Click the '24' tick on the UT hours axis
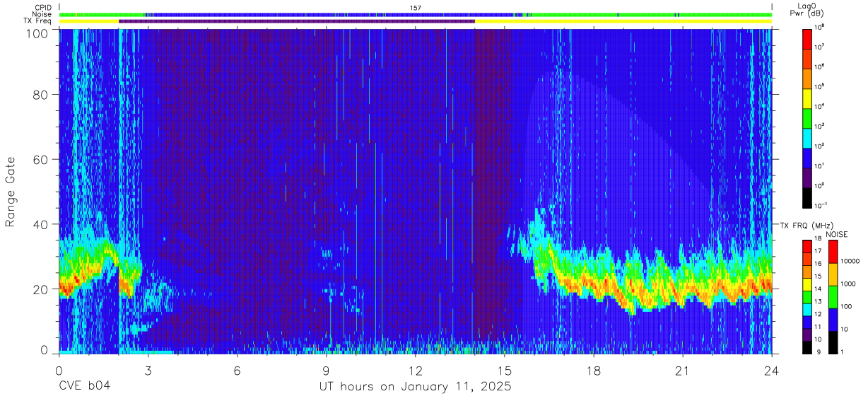The image size is (868, 401). pyautogui.click(x=771, y=371)
